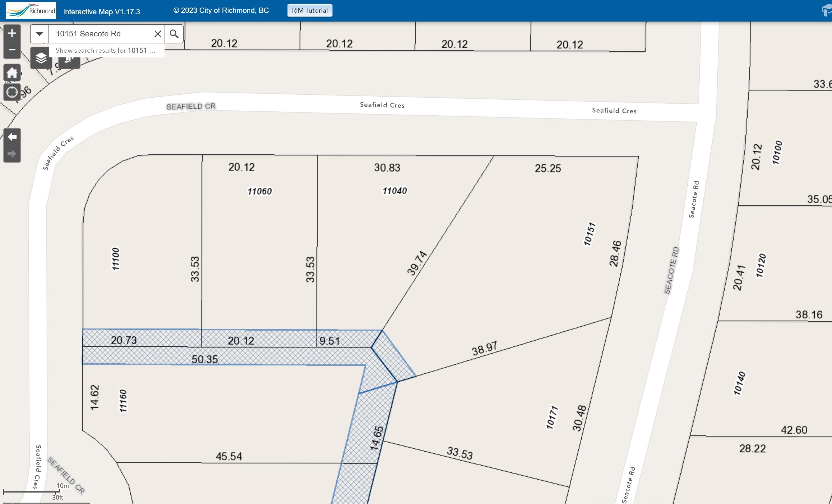Screen dimensions: 832x504
Task: Expand the search source dropdown arrow
Action: 40,34
